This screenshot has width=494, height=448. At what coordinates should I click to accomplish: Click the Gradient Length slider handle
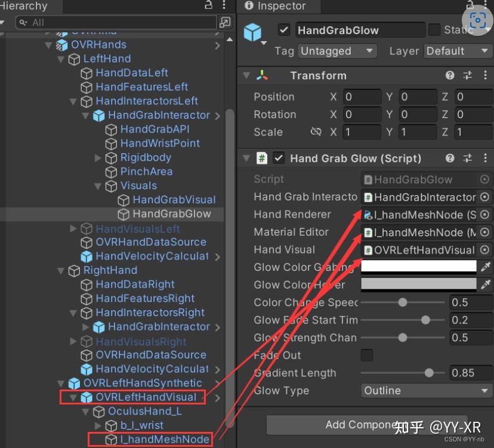click(429, 373)
